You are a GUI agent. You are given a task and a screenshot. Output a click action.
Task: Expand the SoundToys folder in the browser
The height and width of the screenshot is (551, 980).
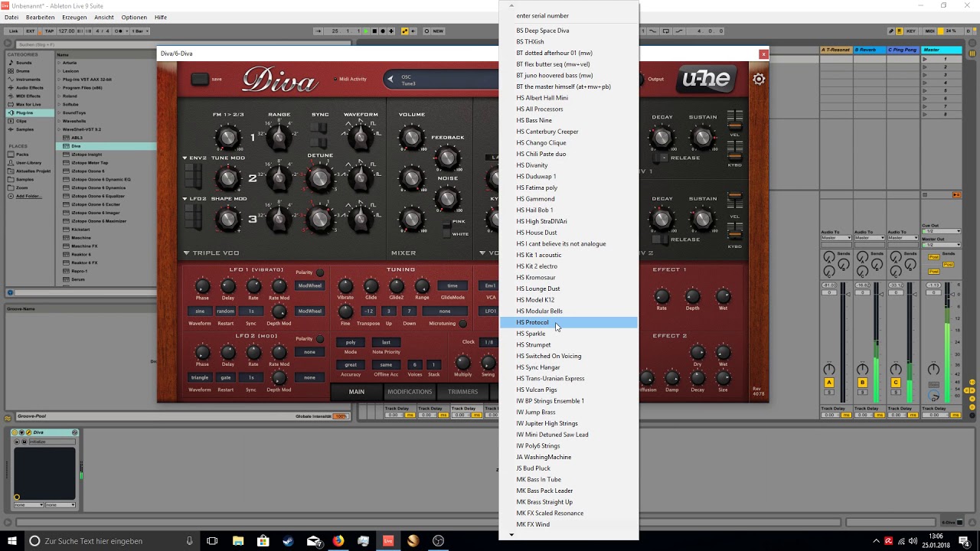pyautogui.click(x=59, y=112)
